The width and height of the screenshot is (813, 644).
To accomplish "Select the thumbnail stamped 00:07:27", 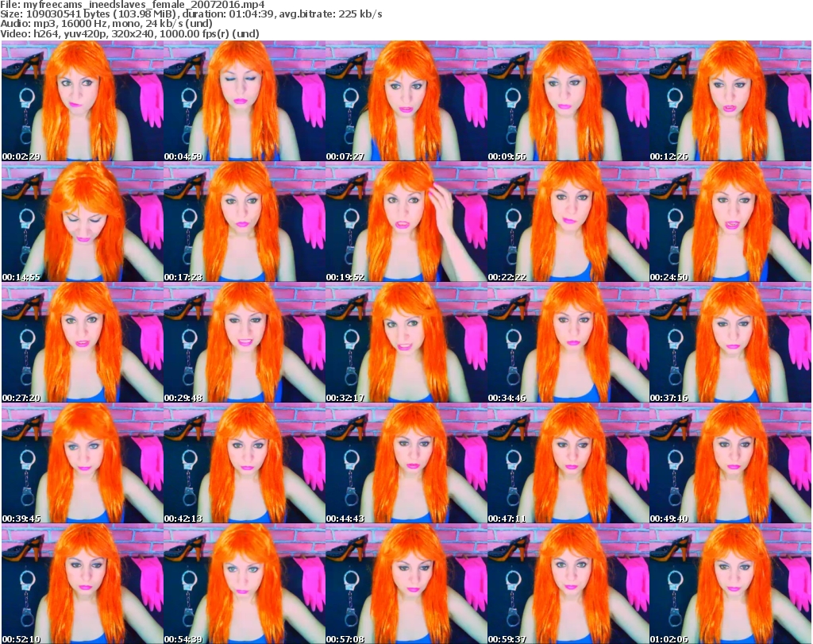I will (x=406, y=101).
